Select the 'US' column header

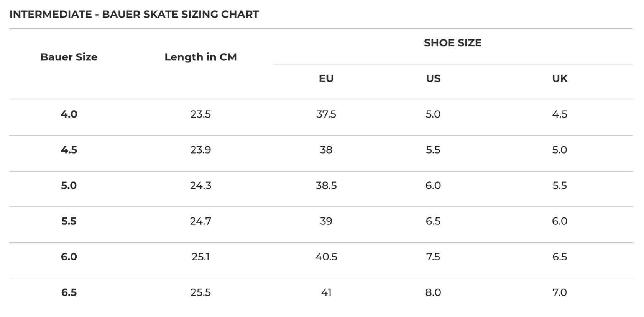(433, 78)
